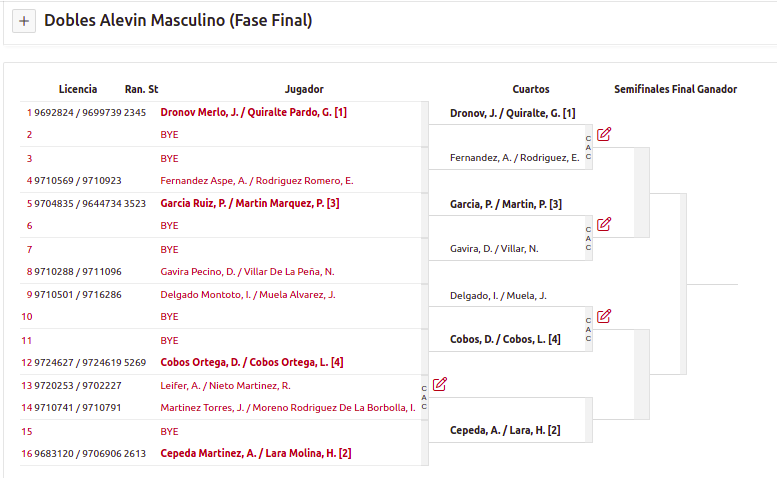Viewport: 777px width, 478px height.
Task: Open Cobos Ortega, D. / Cobos Ortega, L. pair
Action: pyautogui.click(x=252, y=363)
